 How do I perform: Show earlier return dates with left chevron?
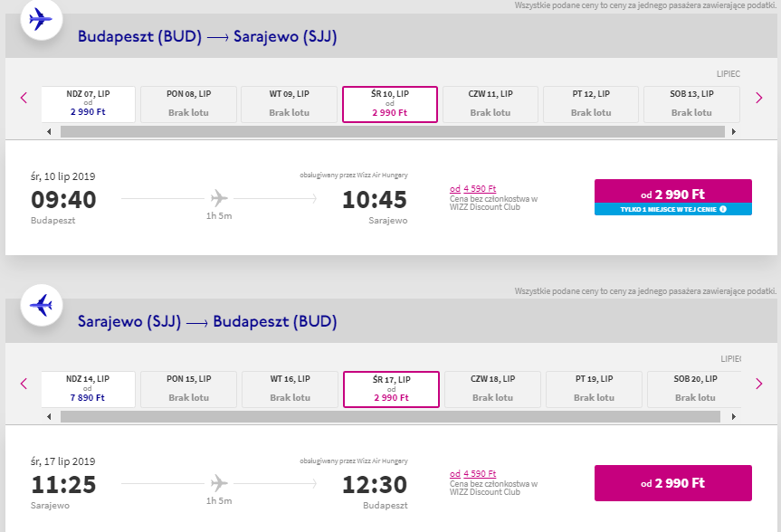point(24,384)
